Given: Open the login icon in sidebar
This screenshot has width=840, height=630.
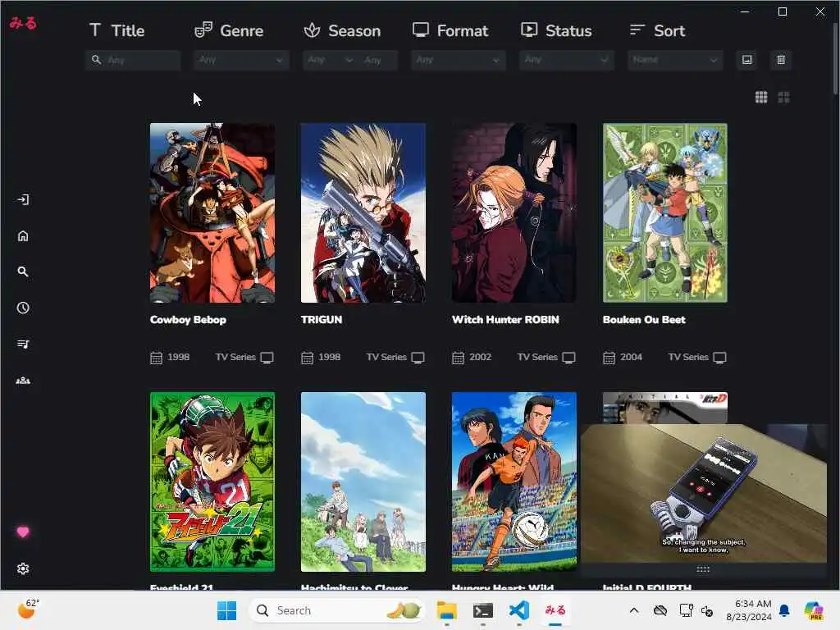Looking at the screenshot, I should (23, 200).
